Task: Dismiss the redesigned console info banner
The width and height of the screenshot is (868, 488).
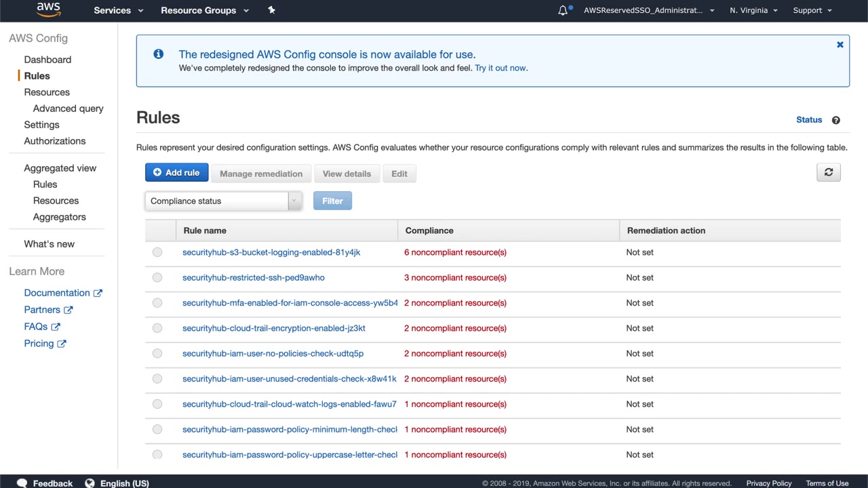Action: 840,45
